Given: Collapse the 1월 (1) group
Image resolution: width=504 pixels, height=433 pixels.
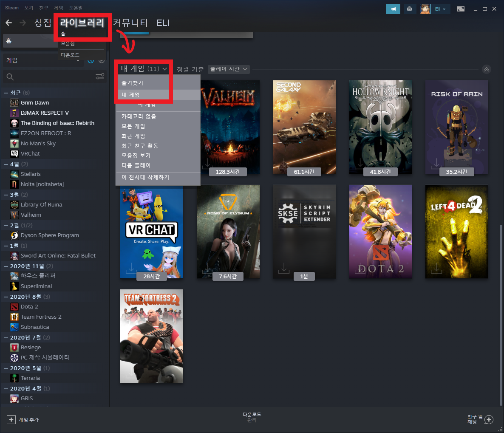Looking at the screenshot, I should [x=6, y=246].
